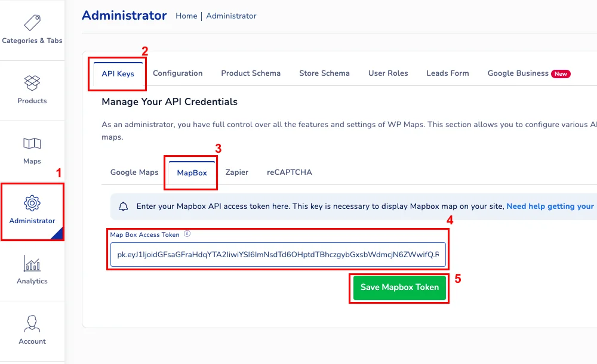Select the Zapier sub-tab
Viewport: 597px width, 364px height.
click(236, 172)
